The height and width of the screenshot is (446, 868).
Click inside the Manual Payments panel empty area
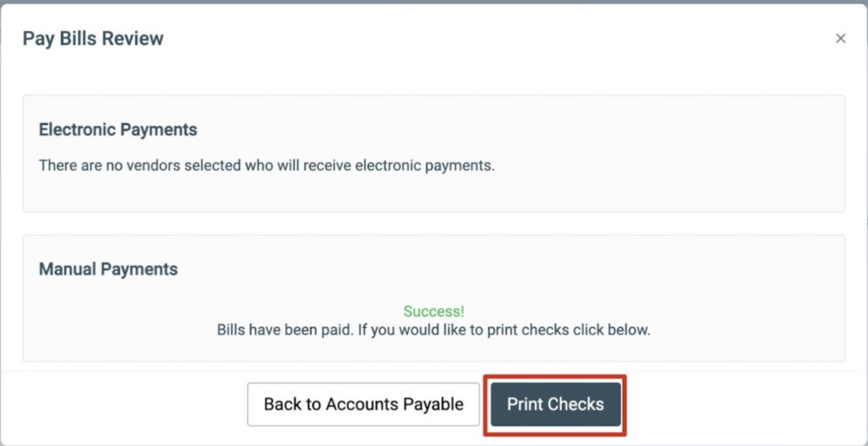[640, 273]
